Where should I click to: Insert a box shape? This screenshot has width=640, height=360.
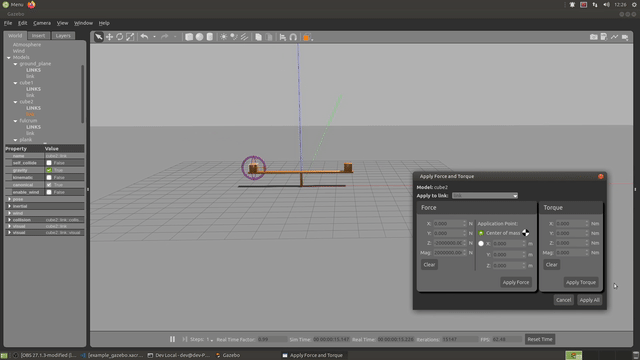tap(189, 37)
